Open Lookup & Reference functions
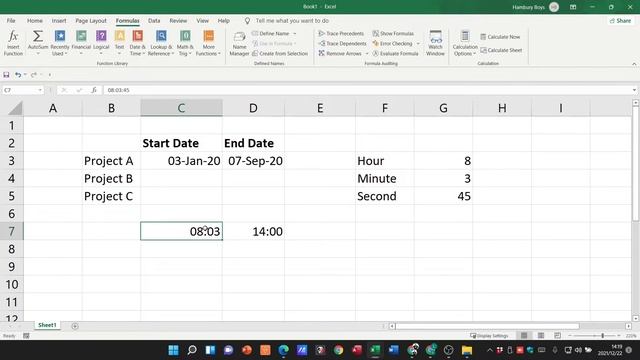640x360 pixels. [161, 42]
